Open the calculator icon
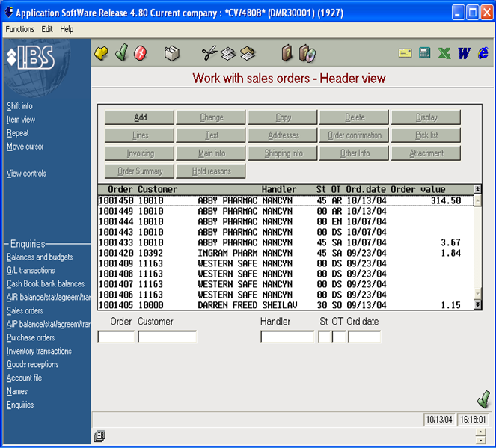Image resolution: width=496 pixels, height=448 pixels. point(424,53)
